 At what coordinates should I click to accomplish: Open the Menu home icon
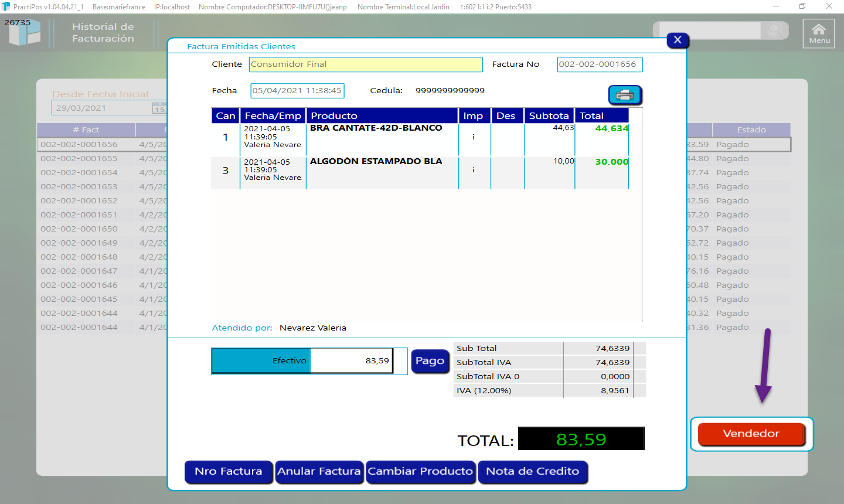pos(818,34)
